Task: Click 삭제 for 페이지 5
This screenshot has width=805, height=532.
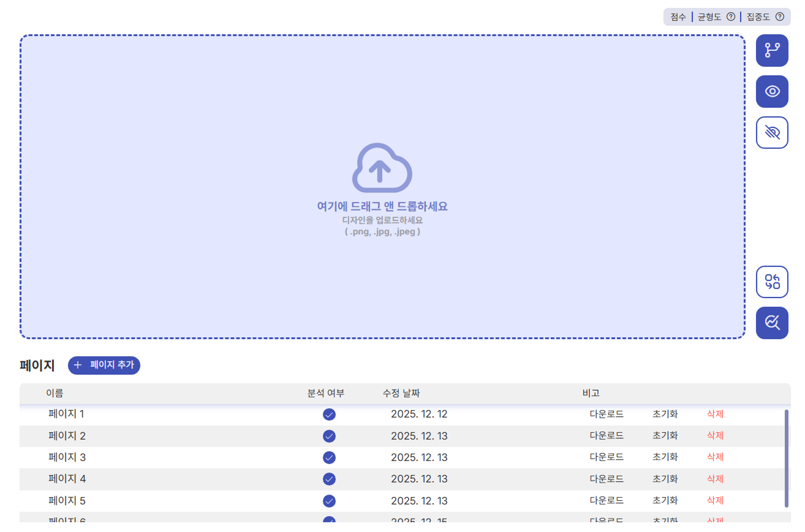Action: pos(716,500)
